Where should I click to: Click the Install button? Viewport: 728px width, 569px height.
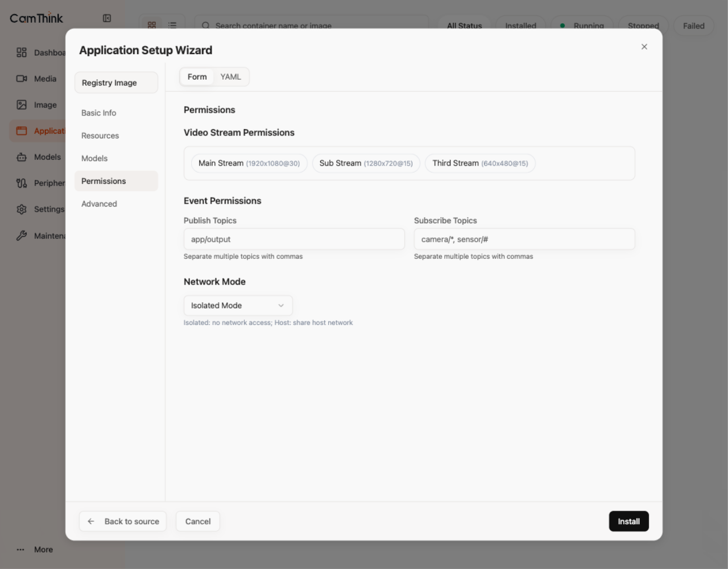click(x=629, y=521)
